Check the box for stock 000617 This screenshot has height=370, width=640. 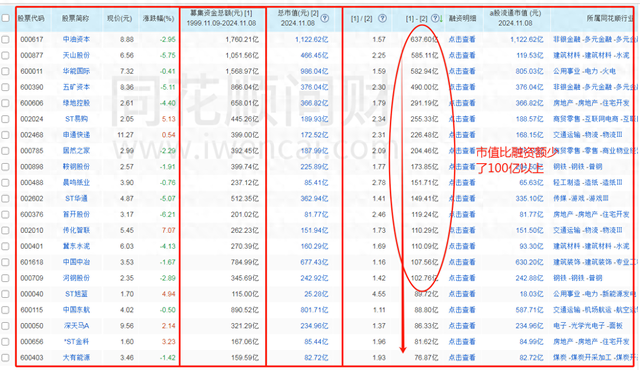click(x=5, y=40)
